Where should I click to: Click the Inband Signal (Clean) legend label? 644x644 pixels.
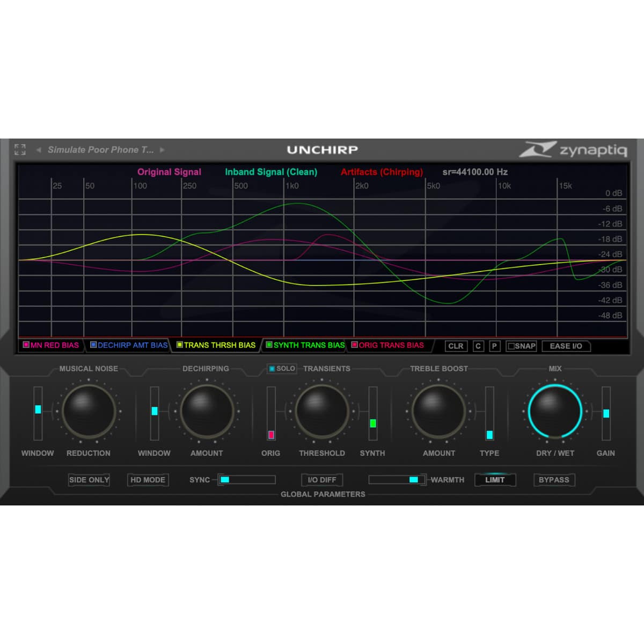tap(271, 172)
